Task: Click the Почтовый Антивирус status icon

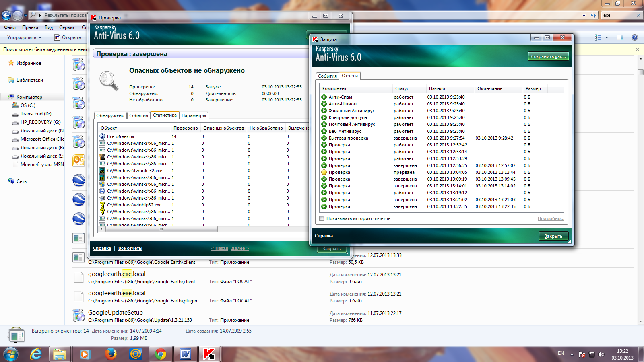Action: (x=324, y=124)
